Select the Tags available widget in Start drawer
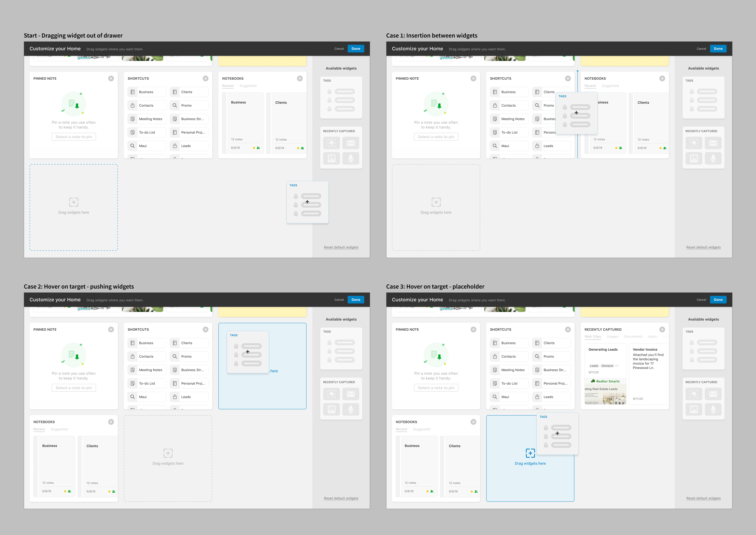756x535 pixels. pos(341,97)
